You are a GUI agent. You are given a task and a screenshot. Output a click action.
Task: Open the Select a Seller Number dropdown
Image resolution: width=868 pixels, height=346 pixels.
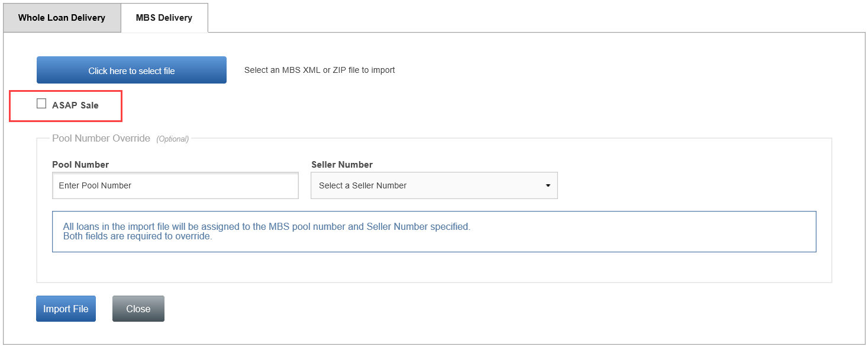click(434, 185)
